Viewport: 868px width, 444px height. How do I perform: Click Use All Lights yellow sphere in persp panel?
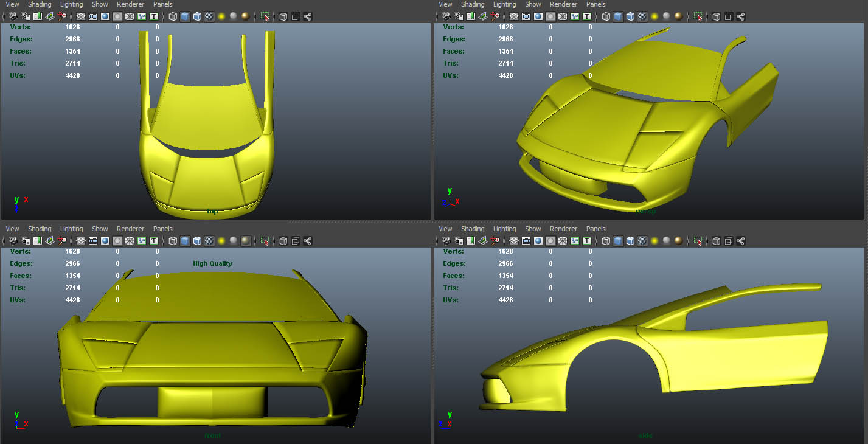[654, 16]
